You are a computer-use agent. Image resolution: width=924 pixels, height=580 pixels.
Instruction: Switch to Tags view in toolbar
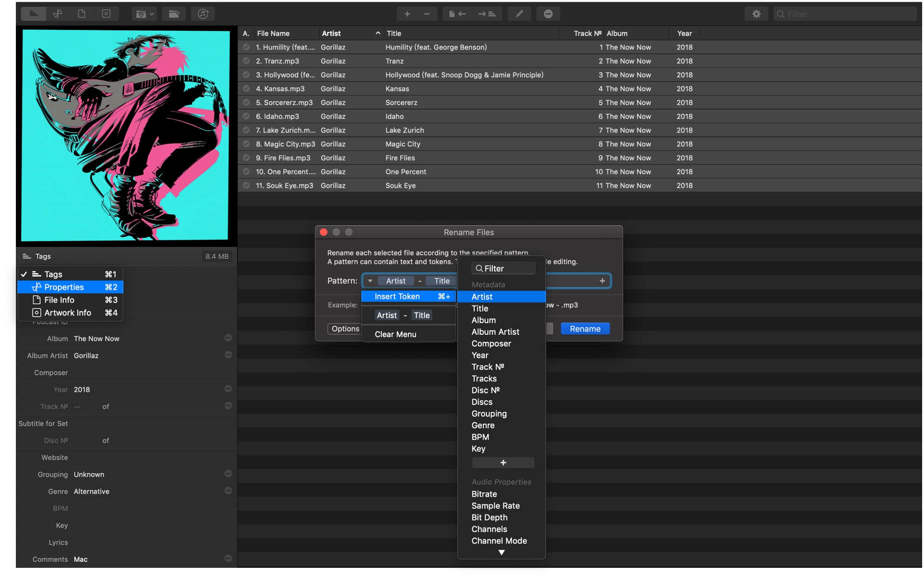tap(34, 14)
